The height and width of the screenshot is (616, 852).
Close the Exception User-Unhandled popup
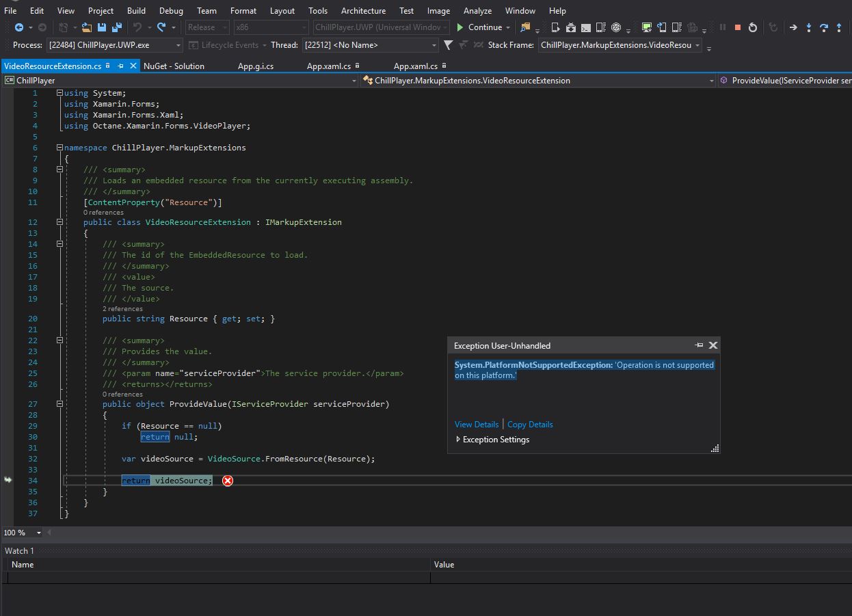(x=713, y=345)
